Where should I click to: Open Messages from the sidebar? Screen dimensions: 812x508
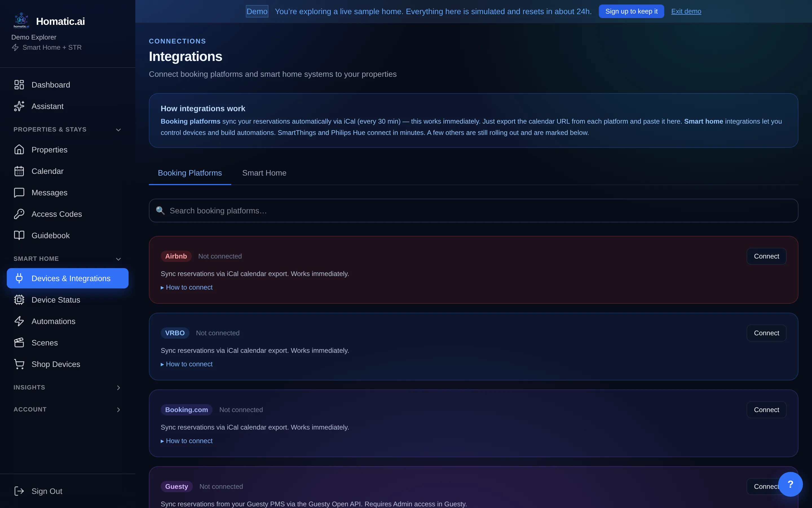pos(67,192)
